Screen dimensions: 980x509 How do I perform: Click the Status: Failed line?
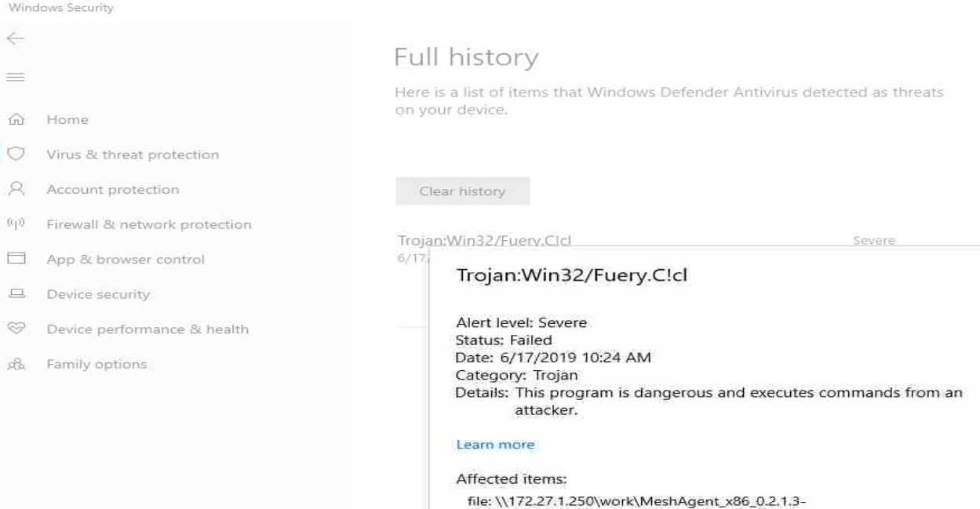pyautogui.click(x=504, y=340)
